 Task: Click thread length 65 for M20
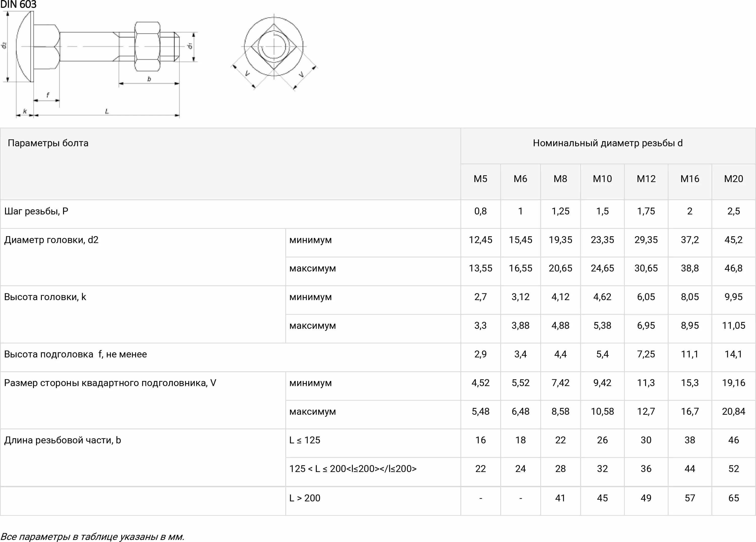pos(733,498)
